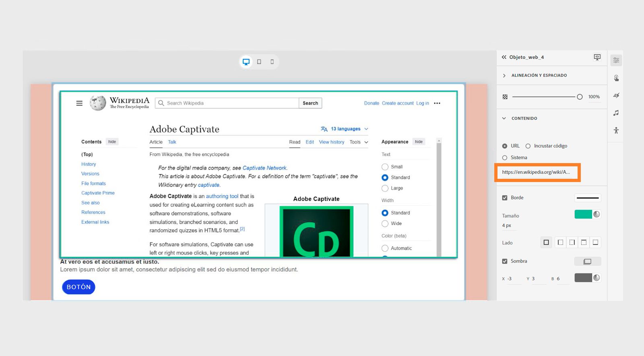The height and width of the screenshot is (356, 644).
Task: Switch to Edit tab
Action: [310, 142]
